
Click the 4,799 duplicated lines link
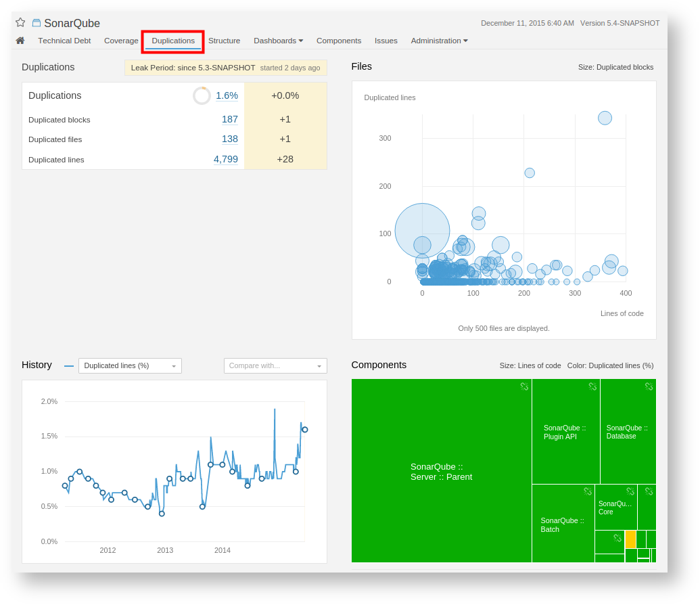226,160
